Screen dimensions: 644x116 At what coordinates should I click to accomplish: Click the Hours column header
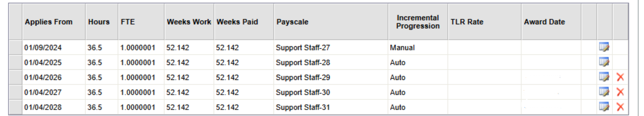pyautogui.click(x=99, y=22)
